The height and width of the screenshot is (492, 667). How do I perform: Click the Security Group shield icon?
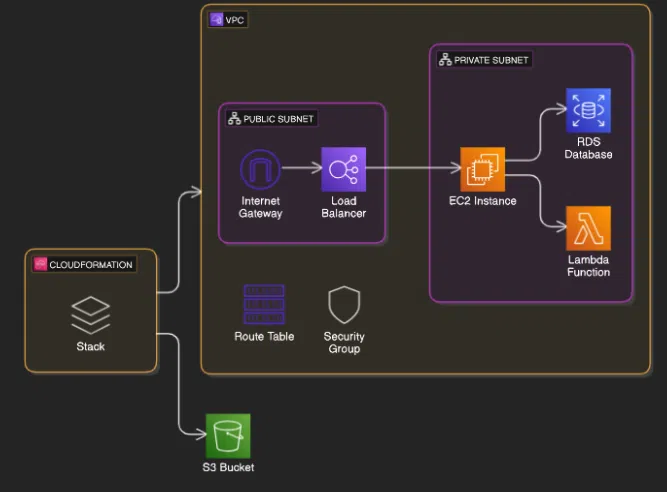tap(344, 305)
